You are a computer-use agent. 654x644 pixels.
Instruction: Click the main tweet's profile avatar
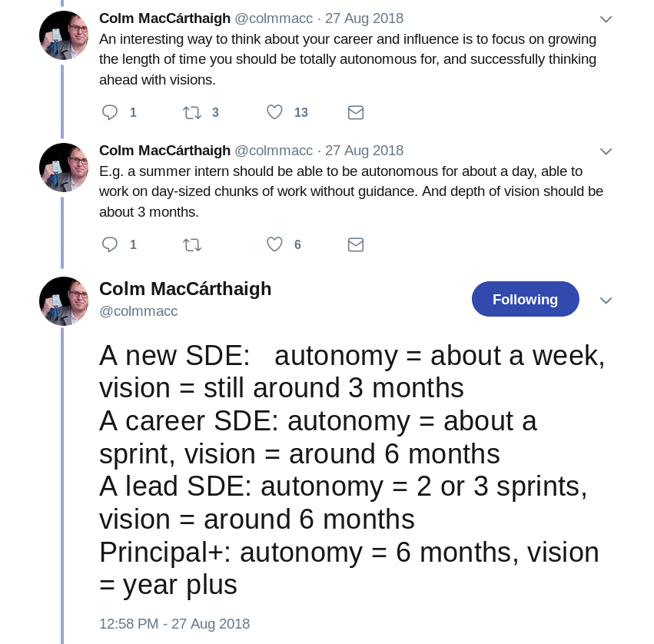click(x=64, y=301)
